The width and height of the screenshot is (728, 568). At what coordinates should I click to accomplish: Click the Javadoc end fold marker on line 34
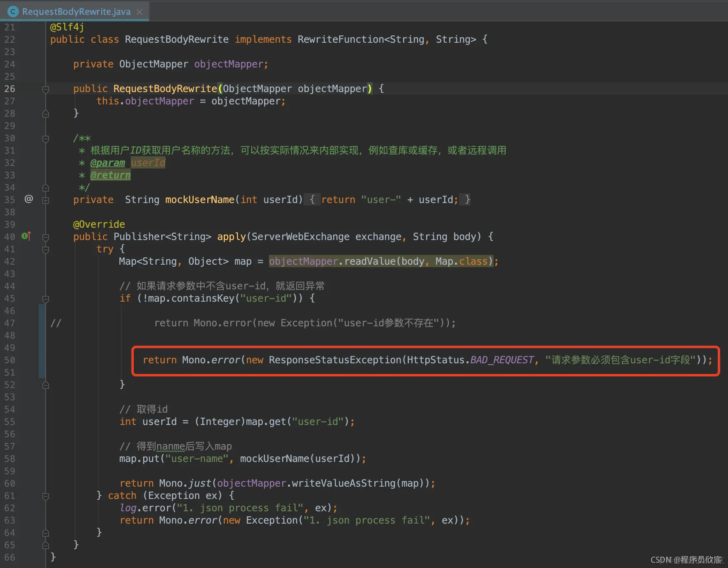tap(46, 188)
